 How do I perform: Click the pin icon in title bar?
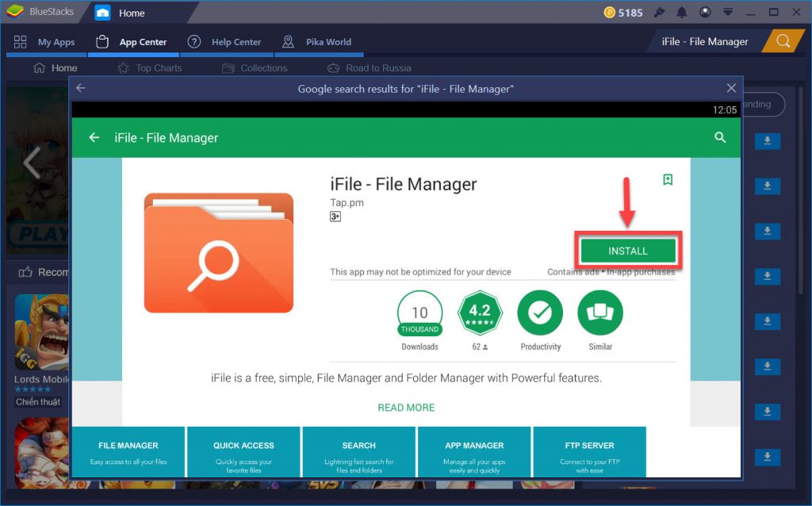pos(659,12)
